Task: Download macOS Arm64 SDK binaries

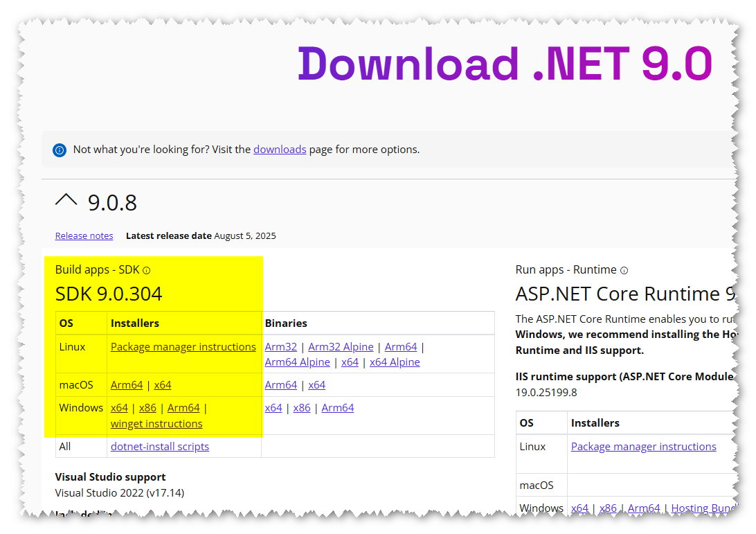Action: tap(280, 385)
